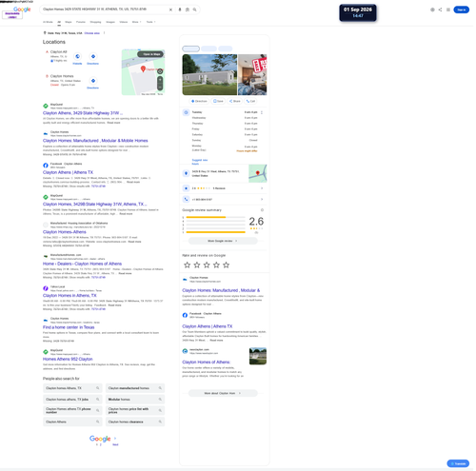476x471 pixels.
Task: Search suggestion Clayton manufactured homes
Action: tap(135, 388)
